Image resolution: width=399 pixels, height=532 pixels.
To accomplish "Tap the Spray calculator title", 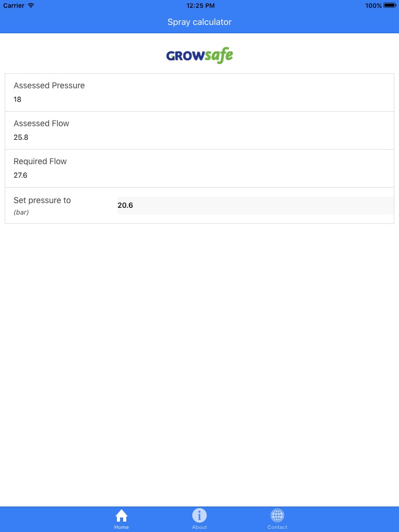I will (199, 22).
